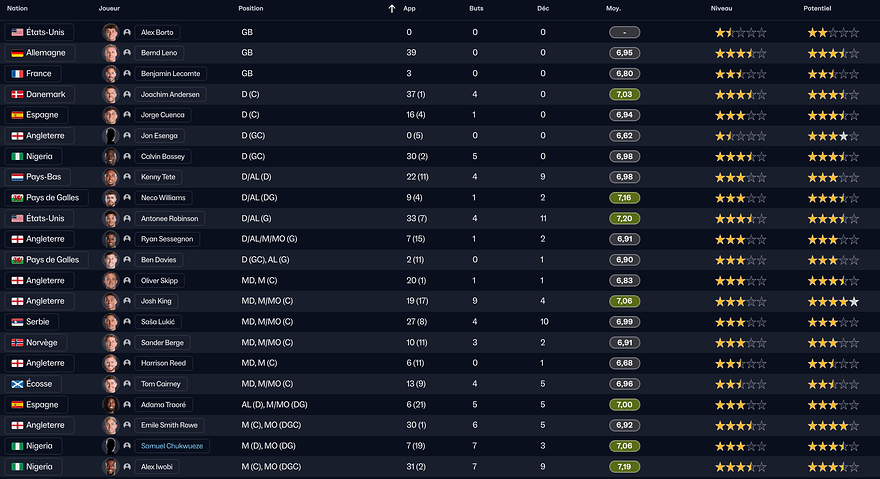Open the Samuel Chukwueze name link

[x=171, y=446]
